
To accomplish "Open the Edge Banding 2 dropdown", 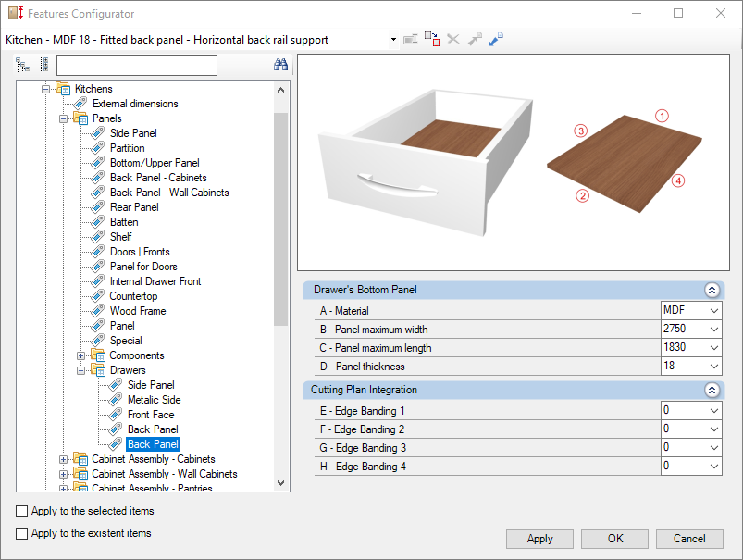I will 714,429.
